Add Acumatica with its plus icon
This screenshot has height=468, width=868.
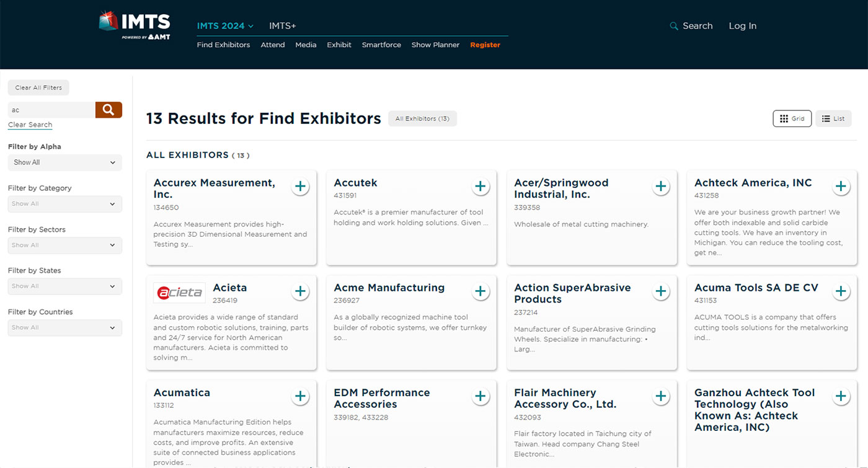click(300, 395)
